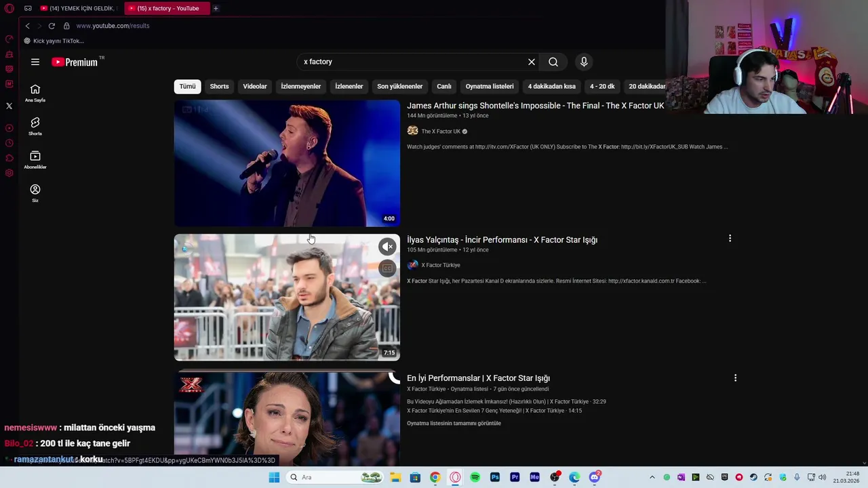Filter results by Canlı

click(444, 86)
